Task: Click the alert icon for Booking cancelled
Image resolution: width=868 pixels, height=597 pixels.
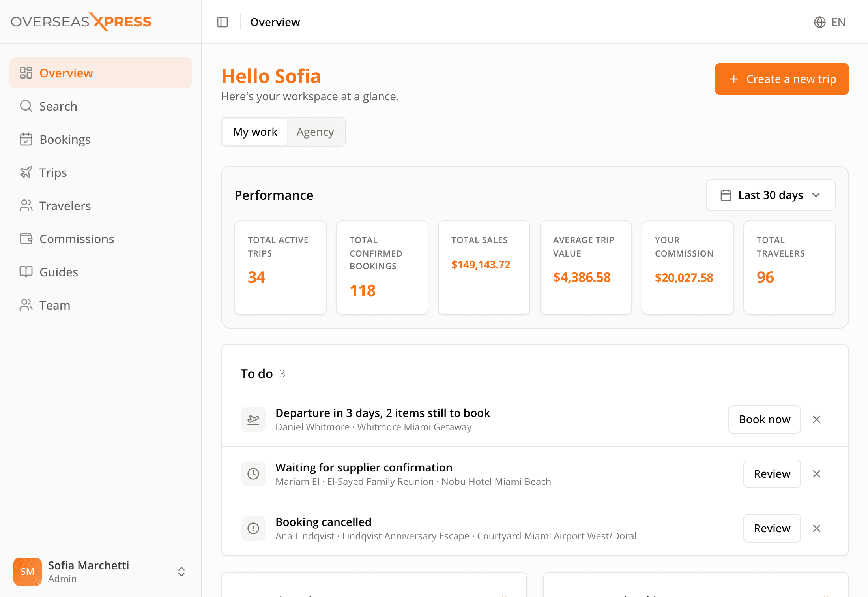Action: [253, 528]
